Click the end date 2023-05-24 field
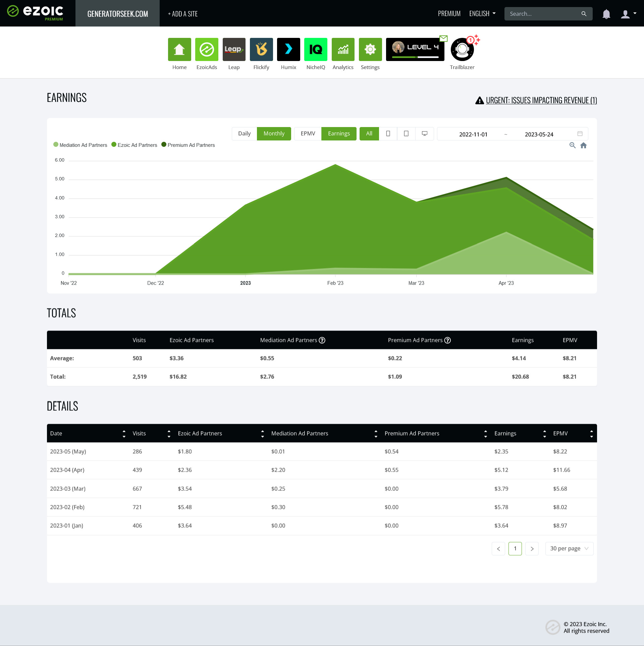The height and width of the screenshot is (646, 644). click(539, 134)
